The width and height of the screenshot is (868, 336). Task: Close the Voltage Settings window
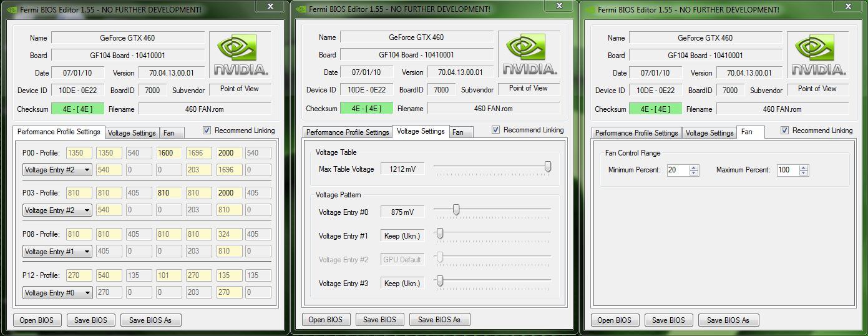coord(559,6)
